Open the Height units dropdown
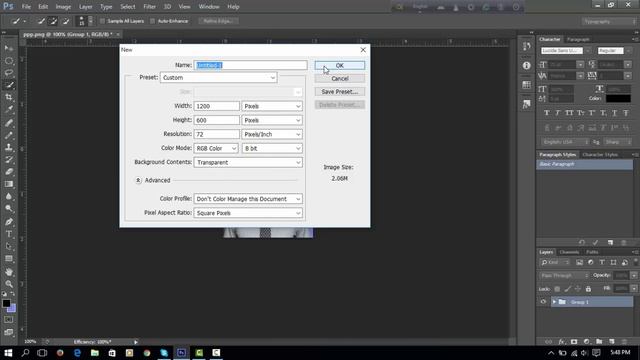Image resolution: width=640 pixels, height=360 pixels. [272, 120]
